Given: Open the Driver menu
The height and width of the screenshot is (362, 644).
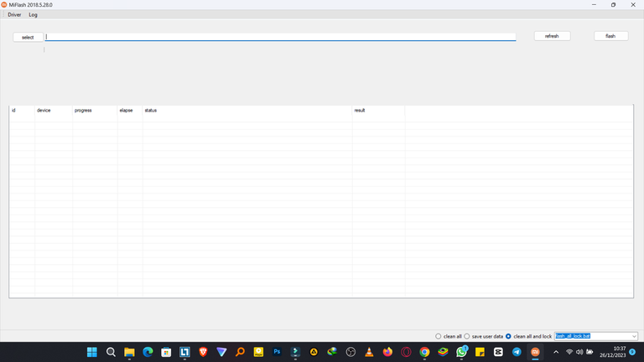Looking at the screenshot, I should (x=14, y=15).
